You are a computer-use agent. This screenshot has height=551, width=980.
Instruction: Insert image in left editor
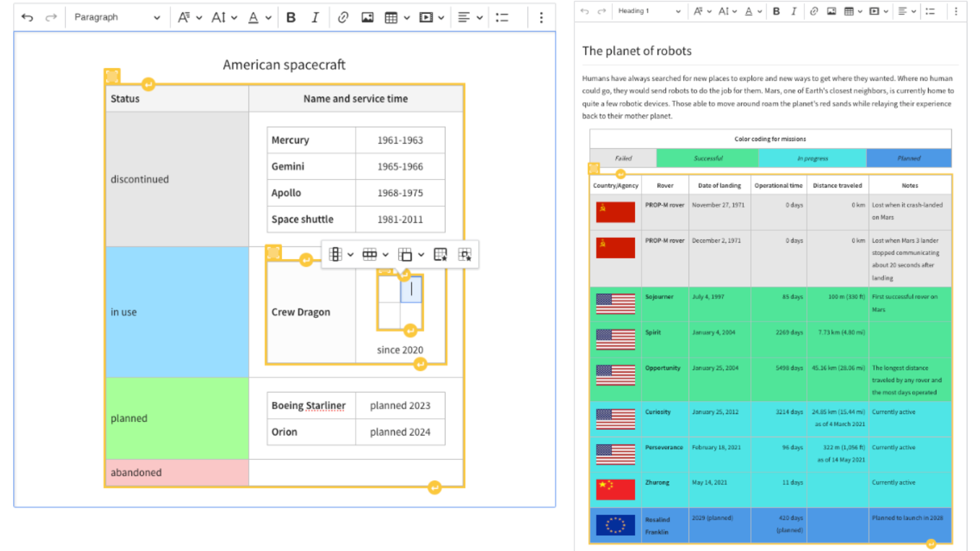367,17
